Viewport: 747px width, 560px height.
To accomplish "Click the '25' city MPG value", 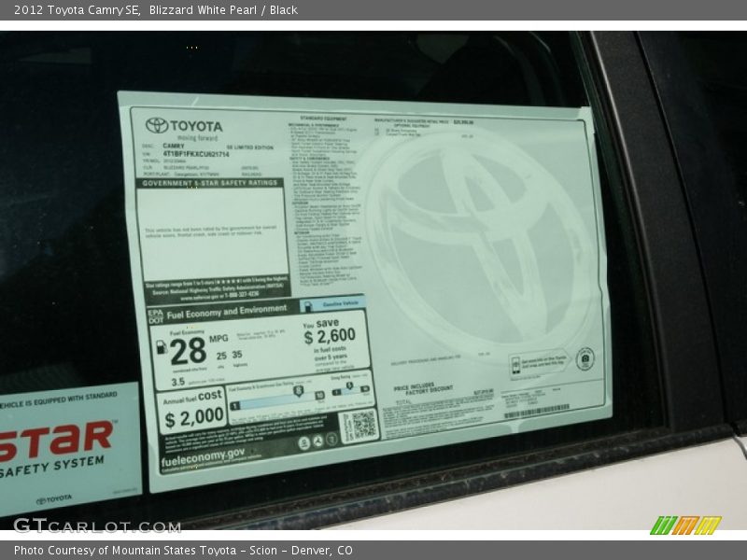I will (x=221, y=356).
